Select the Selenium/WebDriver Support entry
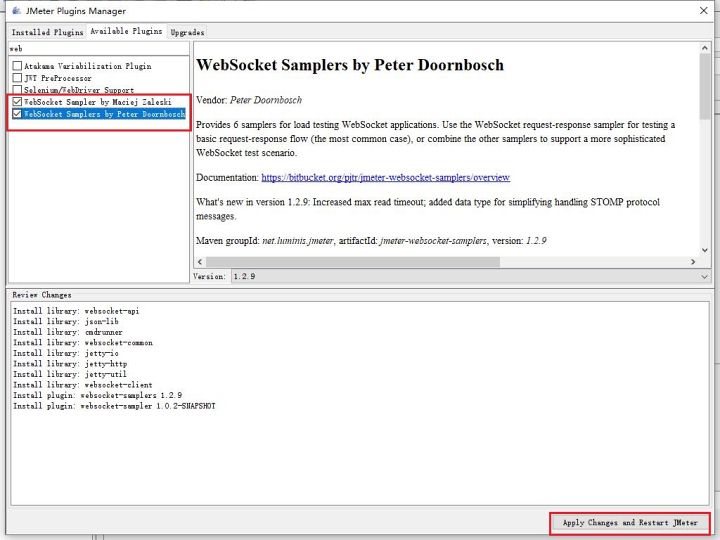720x540 pixels. click(79, 90)
